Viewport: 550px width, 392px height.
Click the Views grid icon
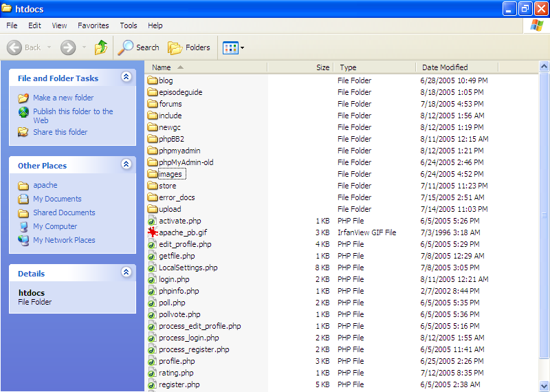coord(230,47)
